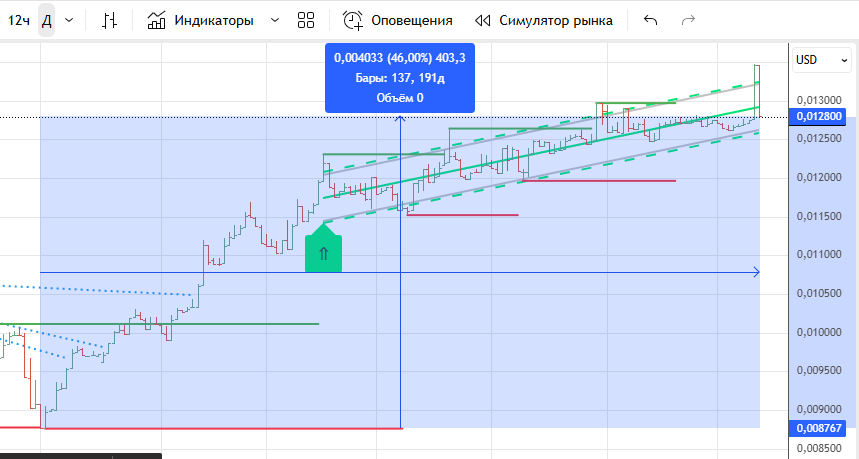Click the 0,009500 price scale label
The height and width of the screenshot is (459, 859).
[819, 370]
